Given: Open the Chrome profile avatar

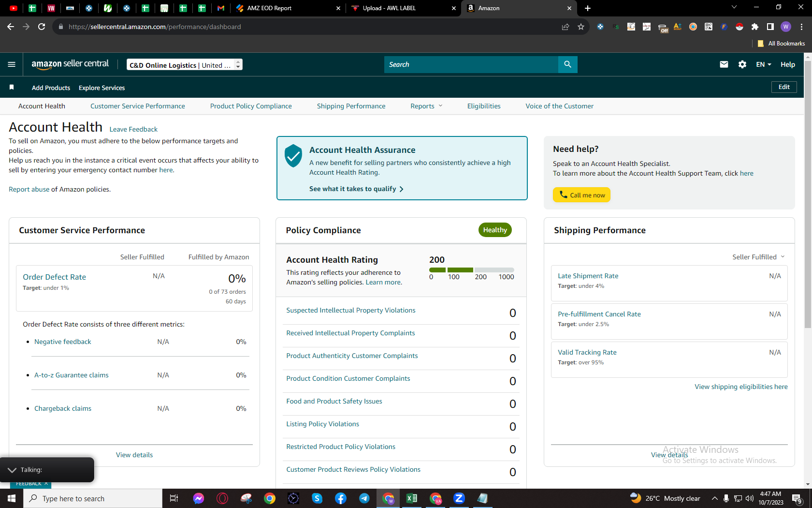Looking at the screenshot, I should (x=786, y=27).
